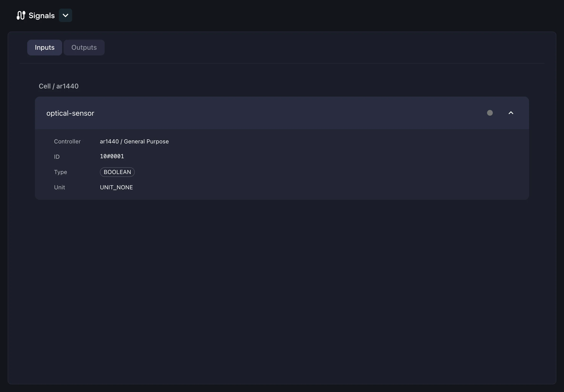The image size is (564, 392).
Task: Click the status indicator dot on optical-sensor
Action: click(490, 113)
